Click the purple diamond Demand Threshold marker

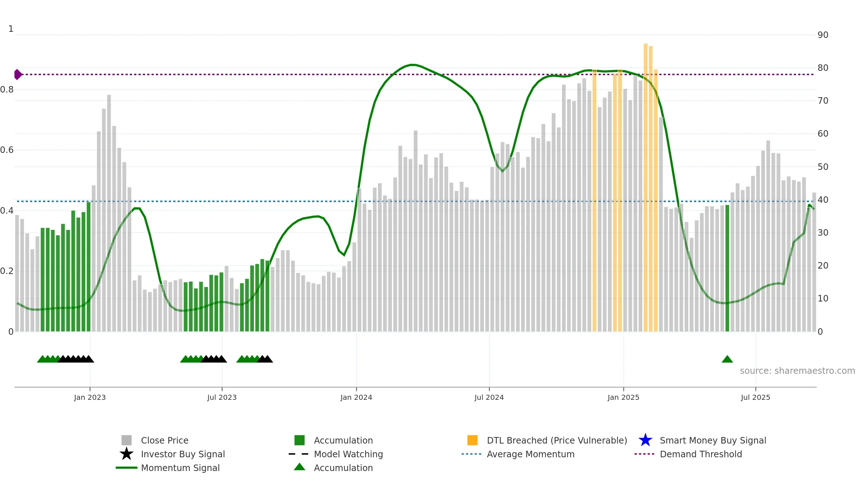[18, 74]
